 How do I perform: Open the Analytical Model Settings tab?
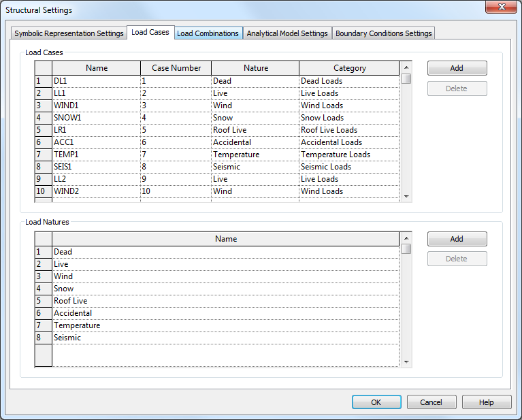287,33
